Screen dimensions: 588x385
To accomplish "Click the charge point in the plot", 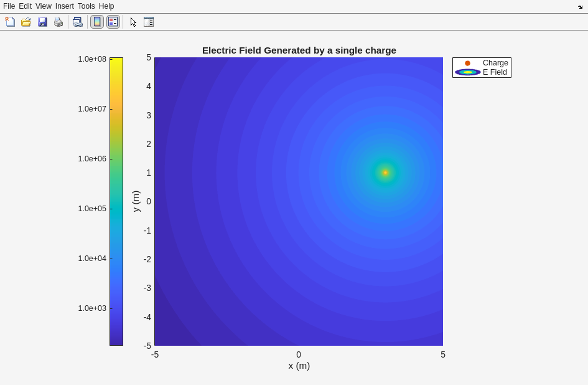I will (385, 173).
